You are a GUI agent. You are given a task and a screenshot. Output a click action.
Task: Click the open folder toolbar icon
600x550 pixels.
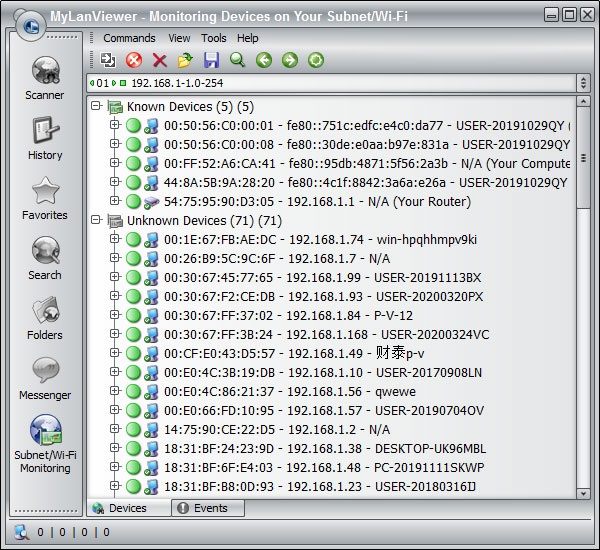coord(185,60)
